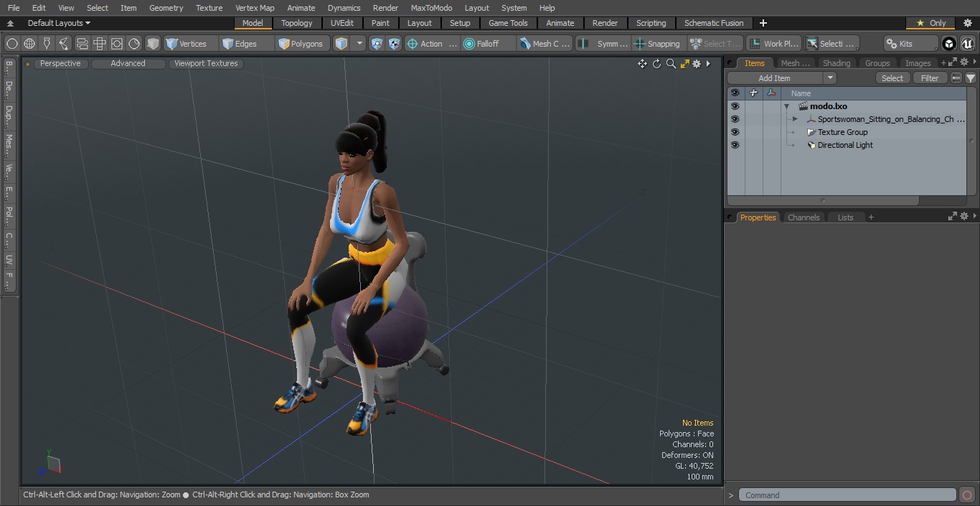Open the Vertex Map menu
This screenshot has width=980, height=506.
255,8
